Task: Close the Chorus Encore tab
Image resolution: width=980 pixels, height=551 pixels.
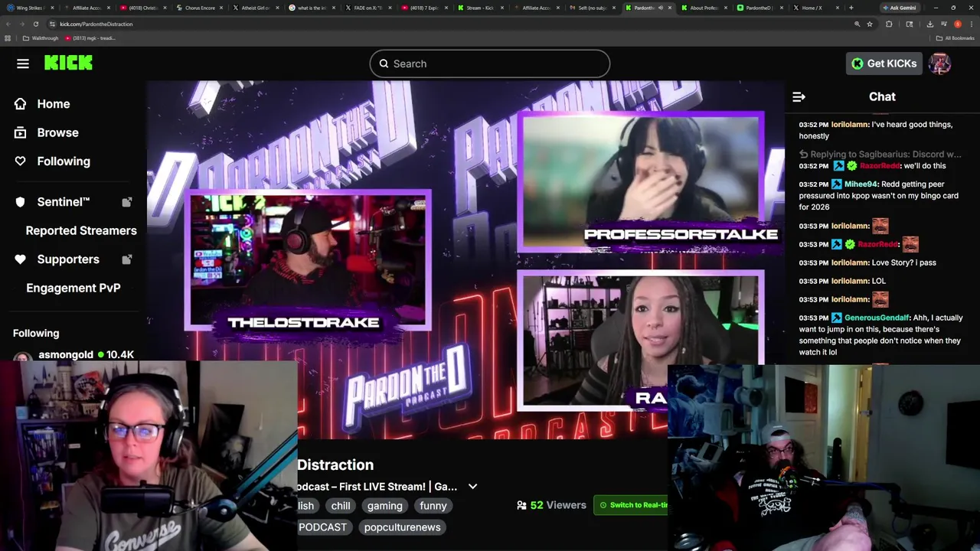Action: click(221, 8)
